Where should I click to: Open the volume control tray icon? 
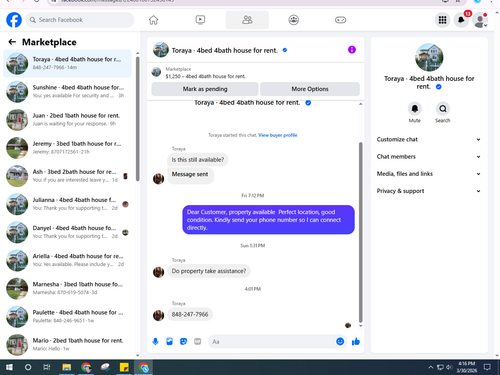tap(449, 367)
